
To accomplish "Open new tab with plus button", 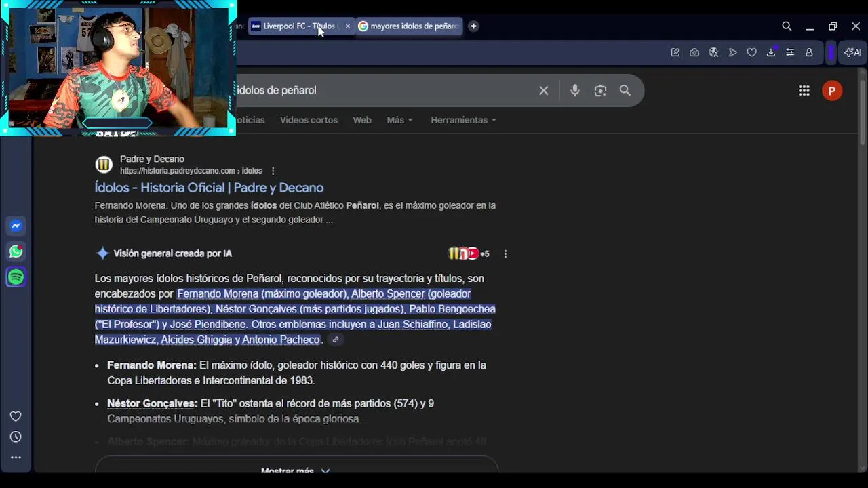I will pyautogui.click(x=473, y=26).
